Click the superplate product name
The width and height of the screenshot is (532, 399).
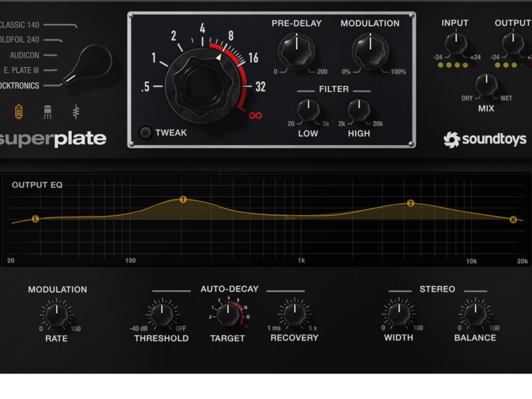click(x=53, y=138)
